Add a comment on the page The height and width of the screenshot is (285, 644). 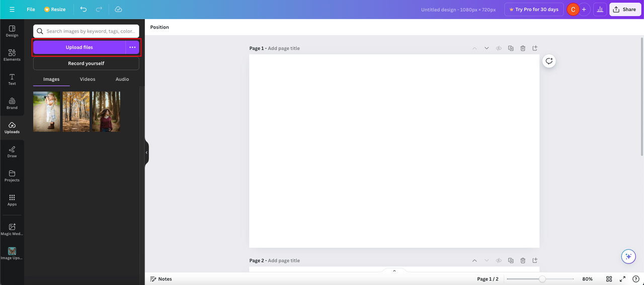click(x=549, y=61)
